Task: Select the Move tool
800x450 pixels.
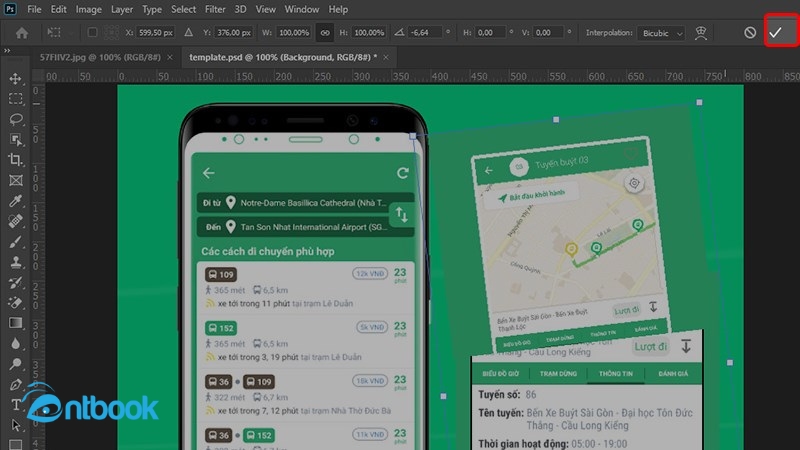Action: pyautogui.click(x=15, y=79)
